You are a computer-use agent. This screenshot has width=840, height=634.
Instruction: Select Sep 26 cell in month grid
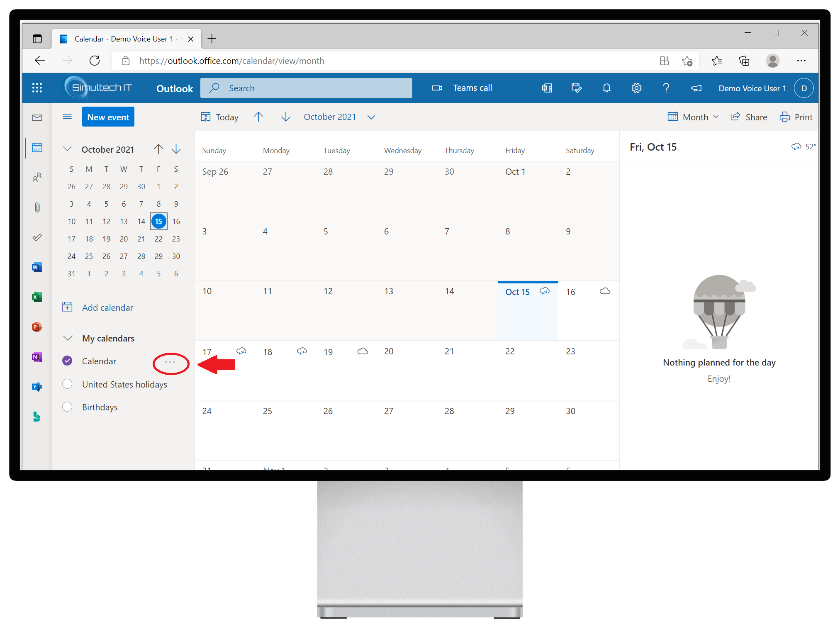coord(225,191)
